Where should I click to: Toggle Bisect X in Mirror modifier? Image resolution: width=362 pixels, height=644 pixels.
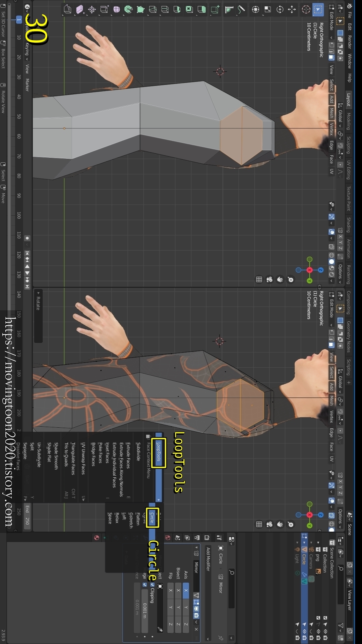click(x=178, y=590)
